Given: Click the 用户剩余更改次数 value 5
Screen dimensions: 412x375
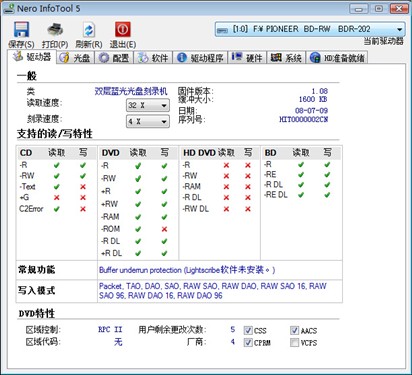Looking at the screenshot, I should click(233, 329).
